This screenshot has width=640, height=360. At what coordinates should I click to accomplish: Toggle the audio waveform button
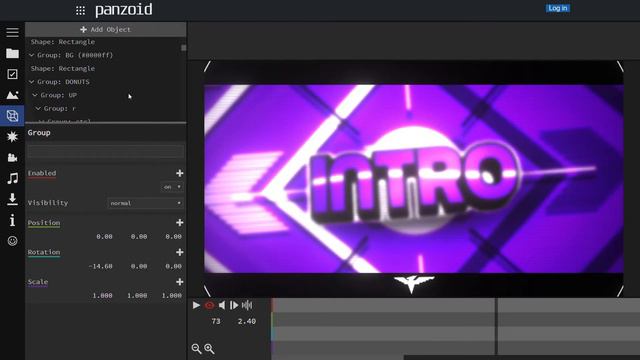click(x=247, y=305)
